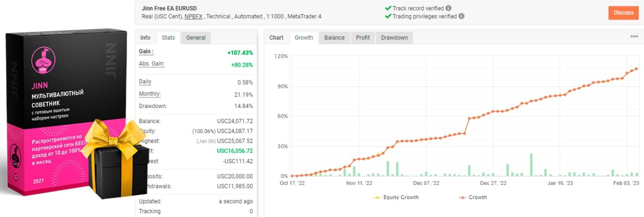Toggle Growth legend series
The image size is (644, 217).
tap(472, 197)
